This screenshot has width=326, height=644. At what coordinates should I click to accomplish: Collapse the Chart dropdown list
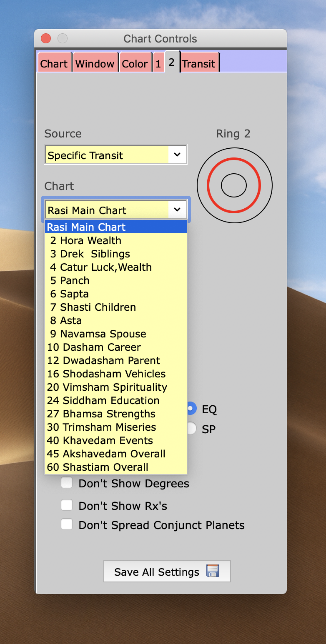coord(177,210)
